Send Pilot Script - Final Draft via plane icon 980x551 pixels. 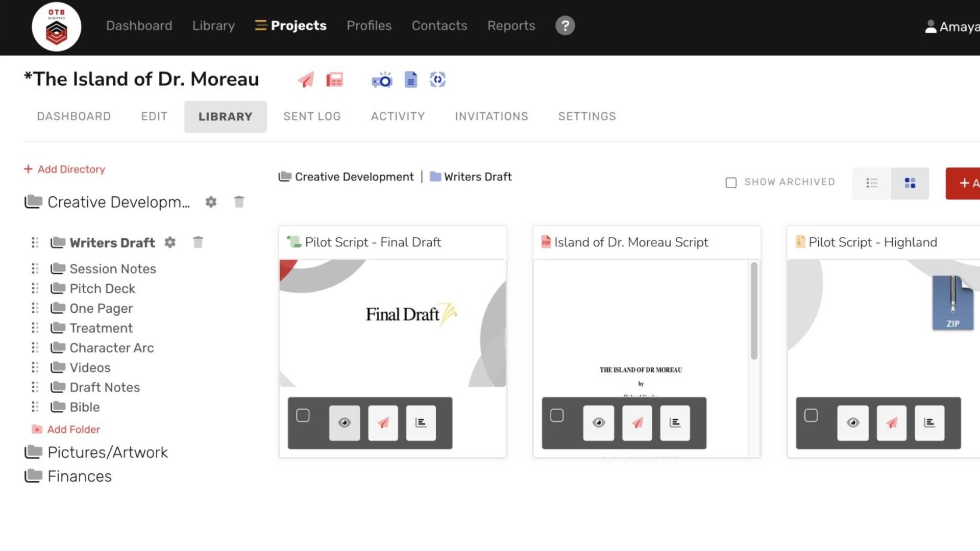[383, 422]
